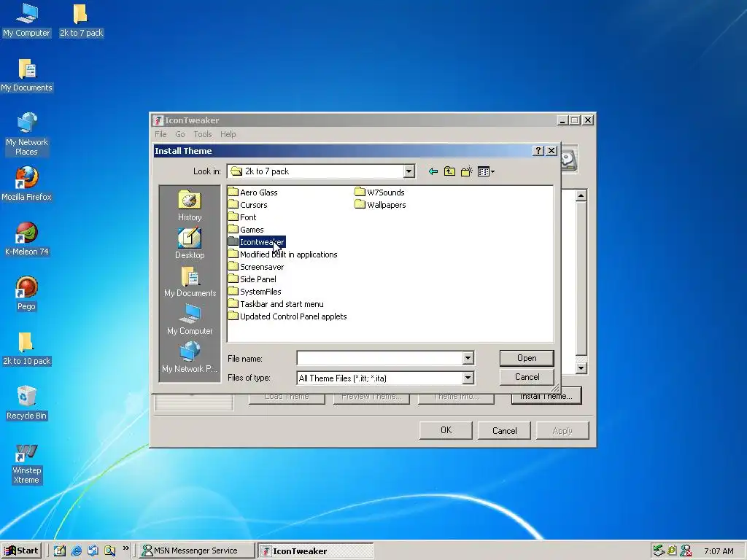This screenshot has height=560, width=747.
Task: Click Open button in Install Theme dialog
Action: point(527,358)
